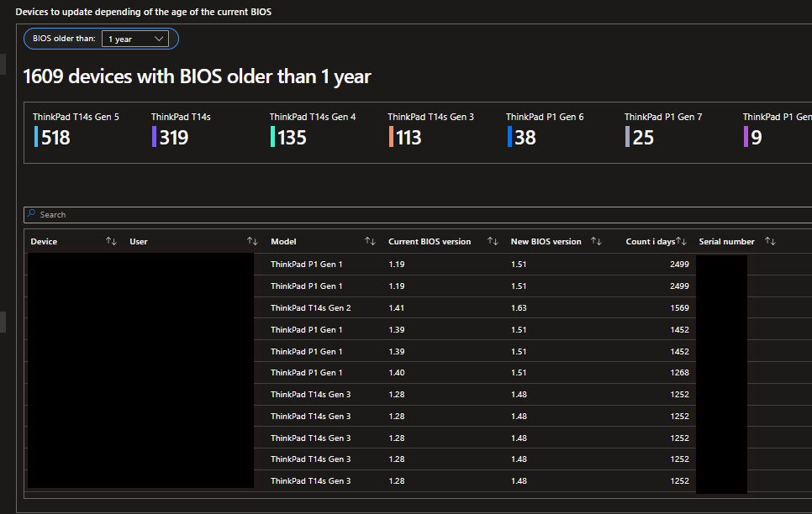Open the 'BIOS older than' 1 year dropdown

coord(135,39)
